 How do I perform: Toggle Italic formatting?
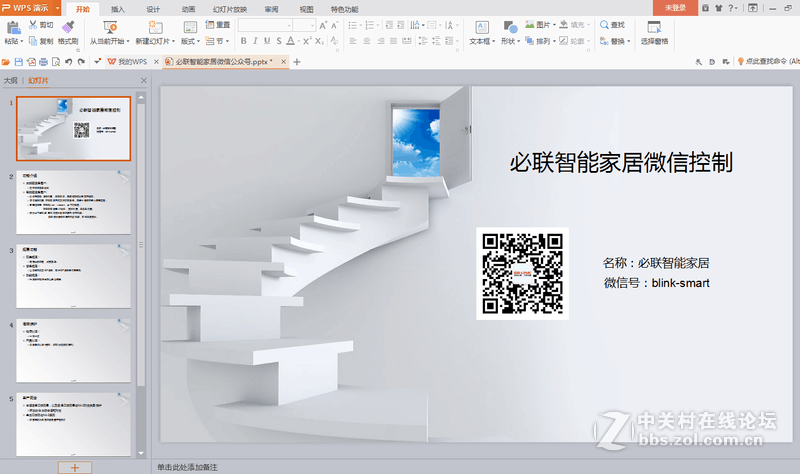(255, 41)
